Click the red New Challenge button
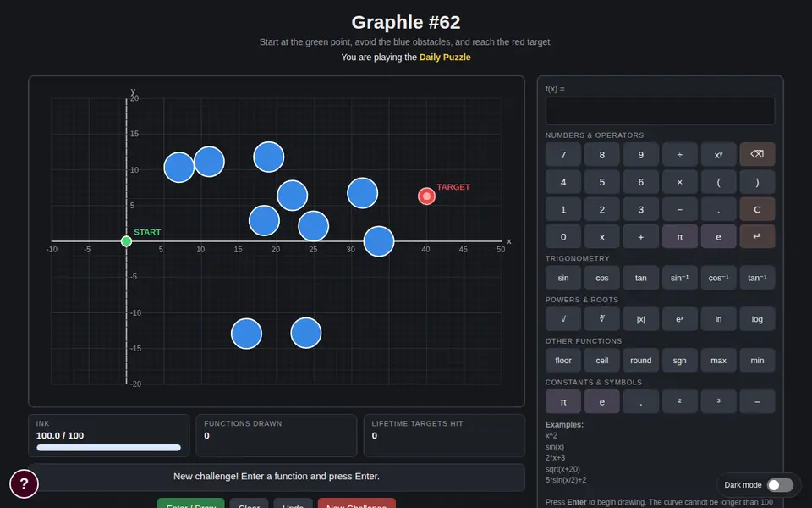Screen dimensions: 812x508 point(357,504)
